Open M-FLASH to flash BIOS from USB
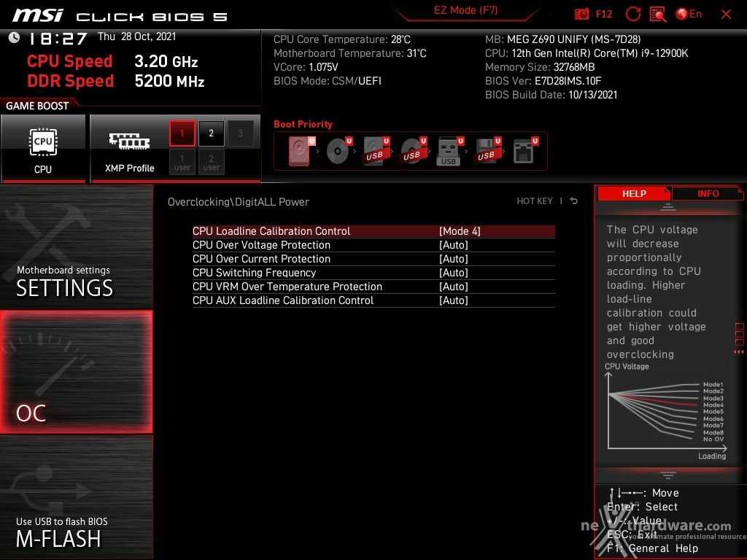The image size is (747, 560). point(76,497)
